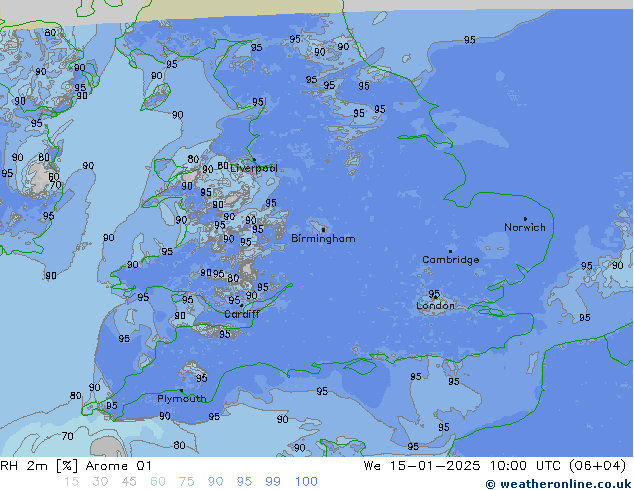Click the Plymouth city label

(x=182, y=399)
